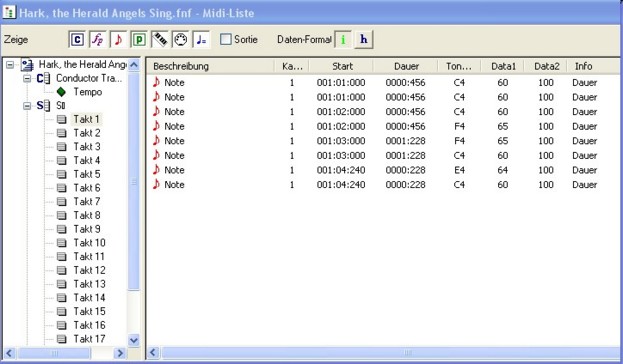Select Takt 11 in the tree
Image resolution: width=623 pixels, height=364 pixels.
click(89, 257)
